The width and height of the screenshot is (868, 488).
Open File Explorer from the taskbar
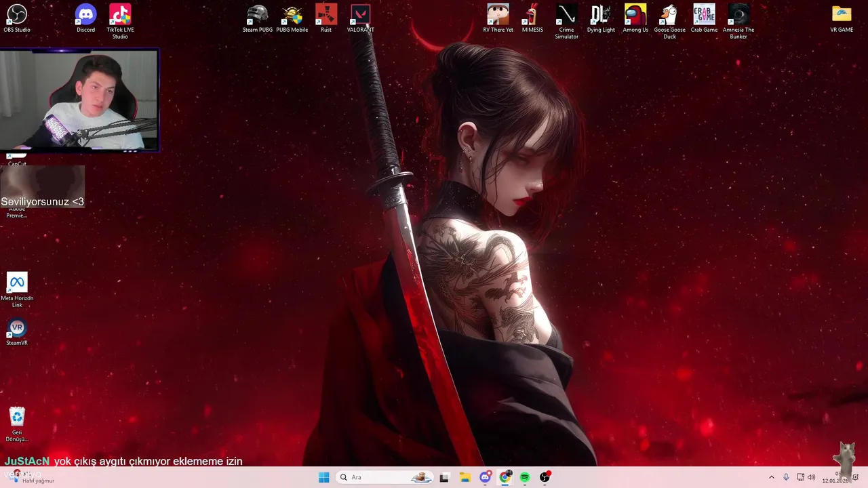[465, 477]
